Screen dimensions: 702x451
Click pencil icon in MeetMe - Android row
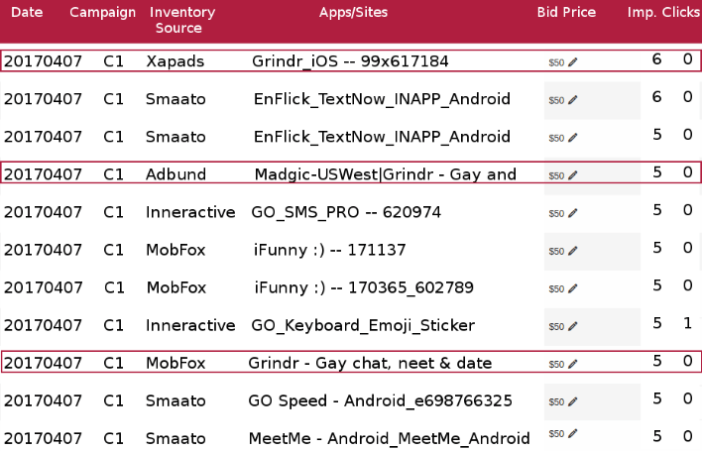coord(573,433)
